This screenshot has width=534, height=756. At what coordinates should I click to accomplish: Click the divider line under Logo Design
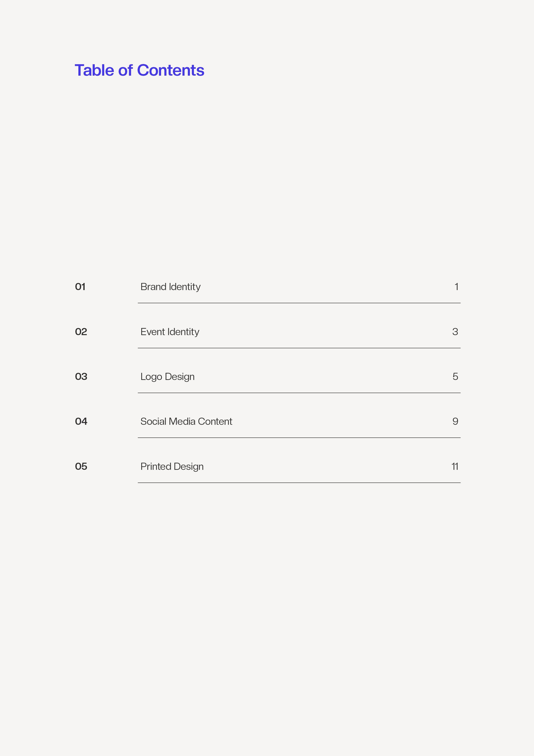[x=299, y=393]
